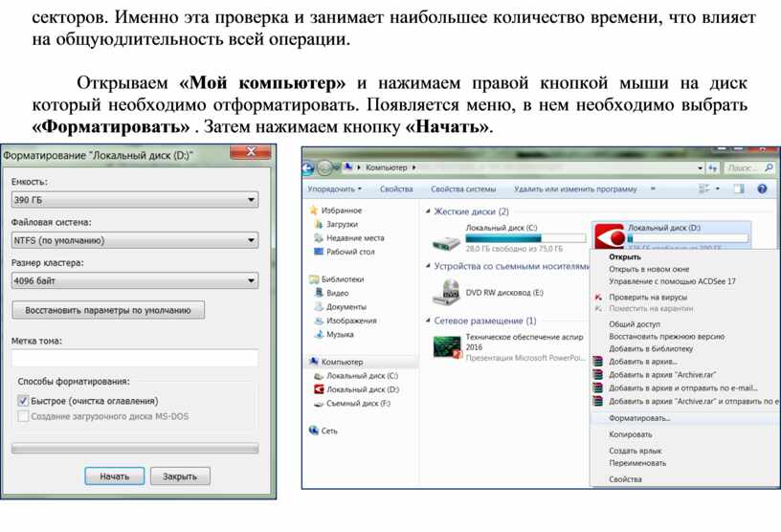
Task: Open Музыка library in the sidebar
Action: (340, 335)
